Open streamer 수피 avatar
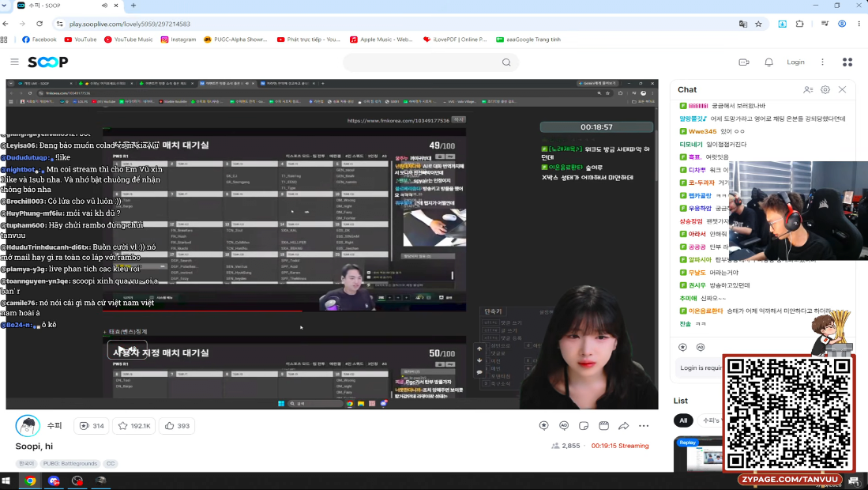This screenshot has width=868, height=490. pos(28,426)
